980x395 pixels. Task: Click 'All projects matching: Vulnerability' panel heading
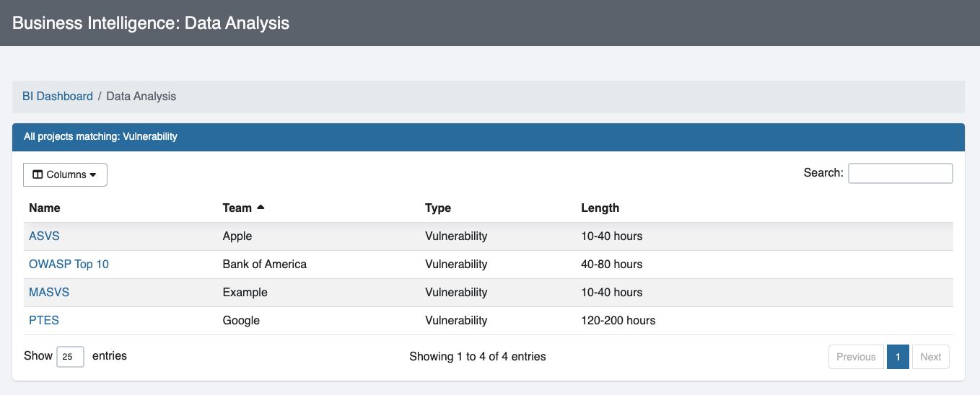[x=100, y=136]
